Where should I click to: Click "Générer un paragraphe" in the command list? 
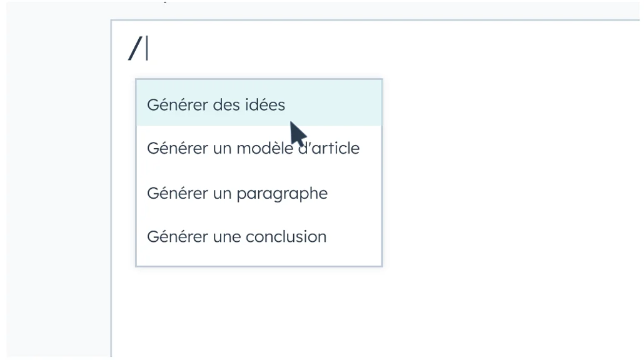click(237, 192)
